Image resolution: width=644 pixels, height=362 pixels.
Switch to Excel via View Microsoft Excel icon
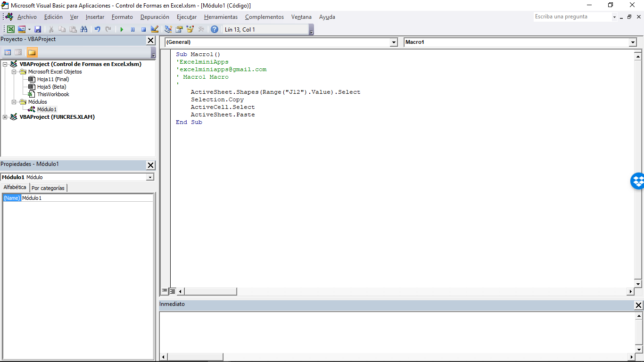tap(10, 29)
